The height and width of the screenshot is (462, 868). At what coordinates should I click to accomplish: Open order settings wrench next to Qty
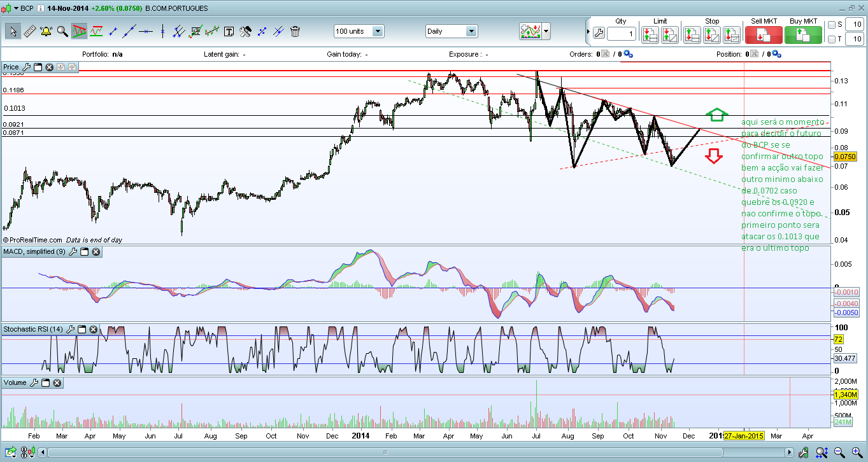[x=598, y=33]
